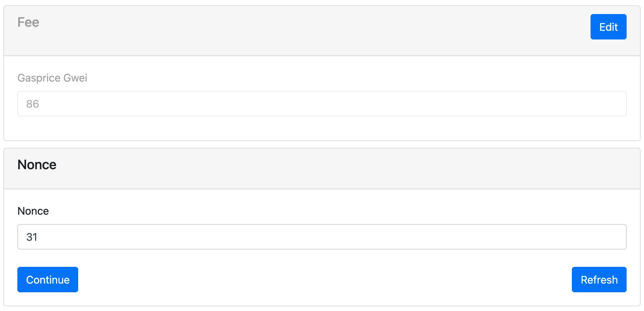Screen dimensions: 644x311
Task: Click the Nonce label above the field
Action: click(x=33, y=211)
